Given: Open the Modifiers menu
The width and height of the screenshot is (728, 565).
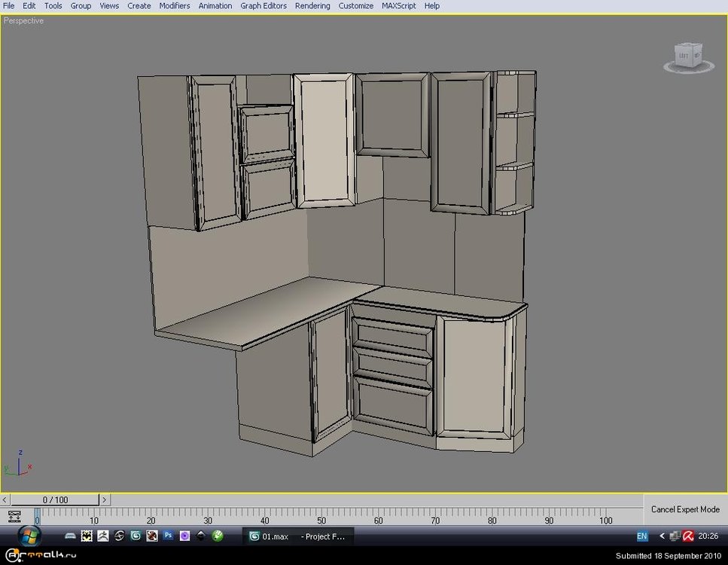Looking at the screenshot, I should pyautogui.click(x=175, y=6).
